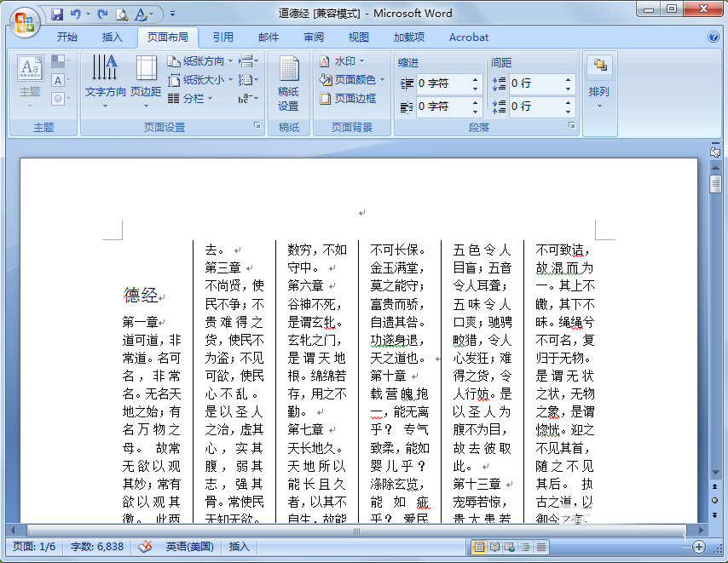The height and width of the screenshot is (563, 728).
Task: Click the Page Borders (页面边框) button
Action: (x=348, y=98)
